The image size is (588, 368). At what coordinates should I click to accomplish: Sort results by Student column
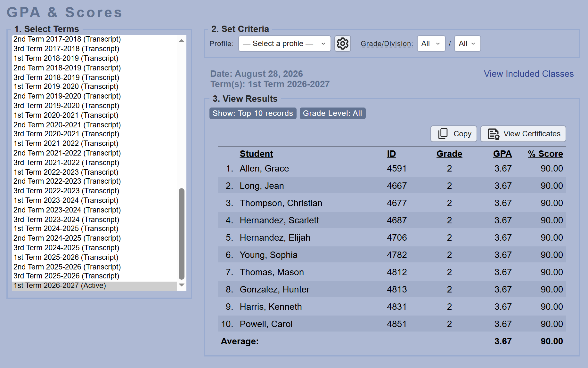pyautogui.click(x=256, y=154)
